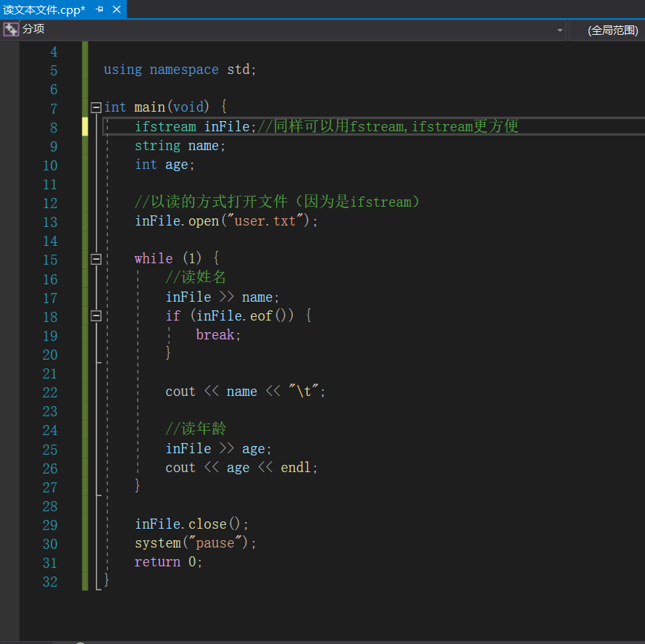The image size is (645, 644).
Task: Click line number 8 in the gutter
Action: point(54,127)
